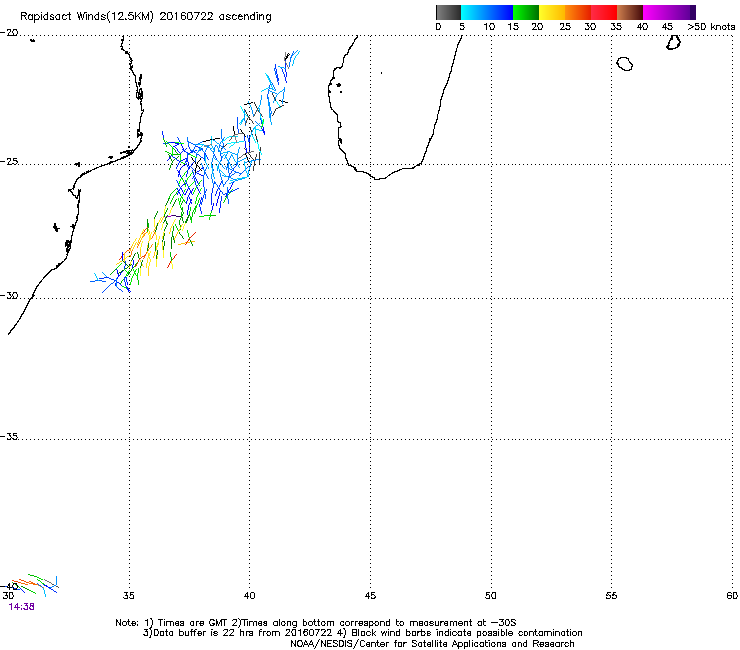Click longitude label '55' on the bottom axis
740x650 pixels.
click(611, 596)
